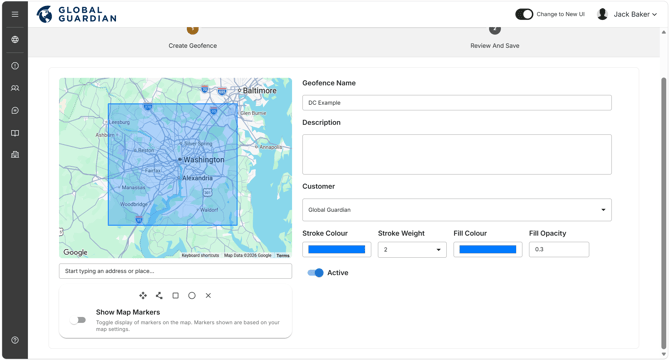Click the Geofence Name field
670x361 pixels.
pos(457,103)
